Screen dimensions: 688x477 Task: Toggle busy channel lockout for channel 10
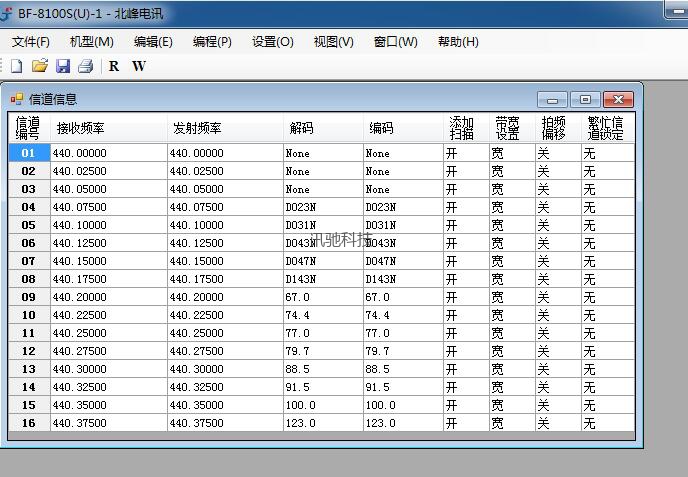[x=607, y=315]
